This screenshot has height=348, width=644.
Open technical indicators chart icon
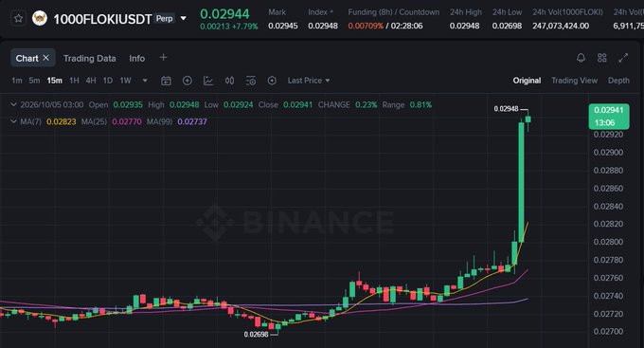tap(208, 81)
